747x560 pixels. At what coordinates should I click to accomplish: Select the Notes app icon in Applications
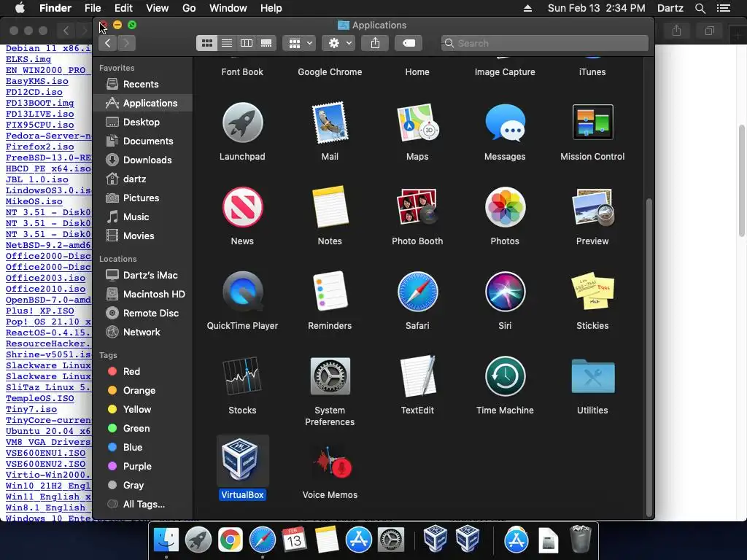(x=330, y=207)
